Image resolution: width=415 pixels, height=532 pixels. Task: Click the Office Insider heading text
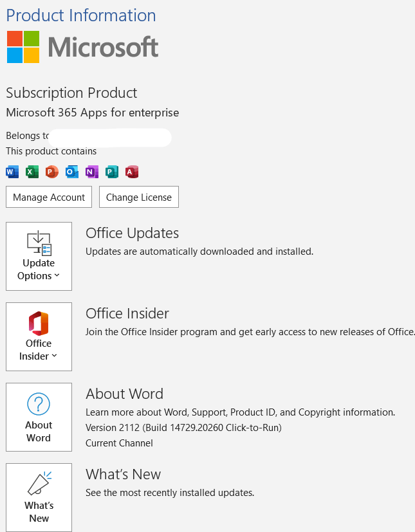click(127, 313)
